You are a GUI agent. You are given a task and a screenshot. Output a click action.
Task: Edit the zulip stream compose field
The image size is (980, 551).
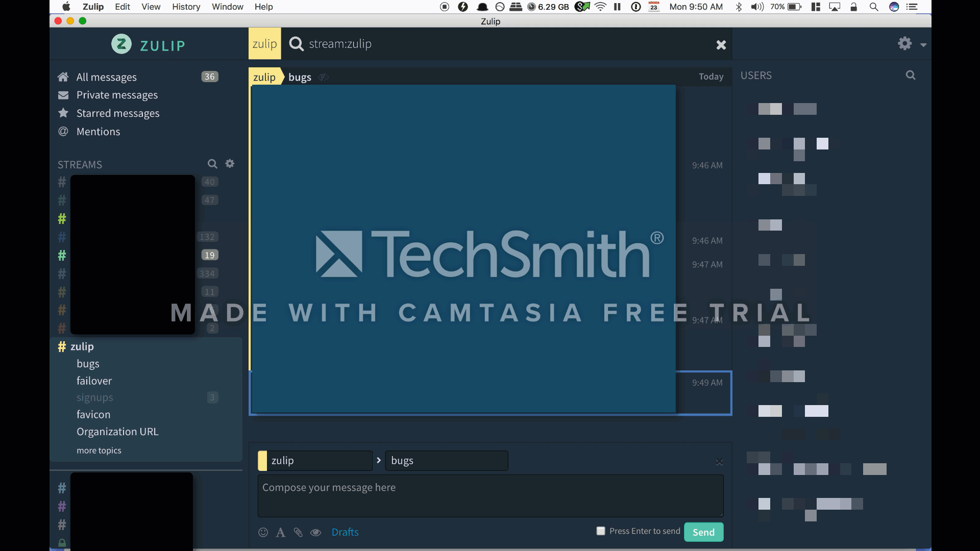[320, 461]
